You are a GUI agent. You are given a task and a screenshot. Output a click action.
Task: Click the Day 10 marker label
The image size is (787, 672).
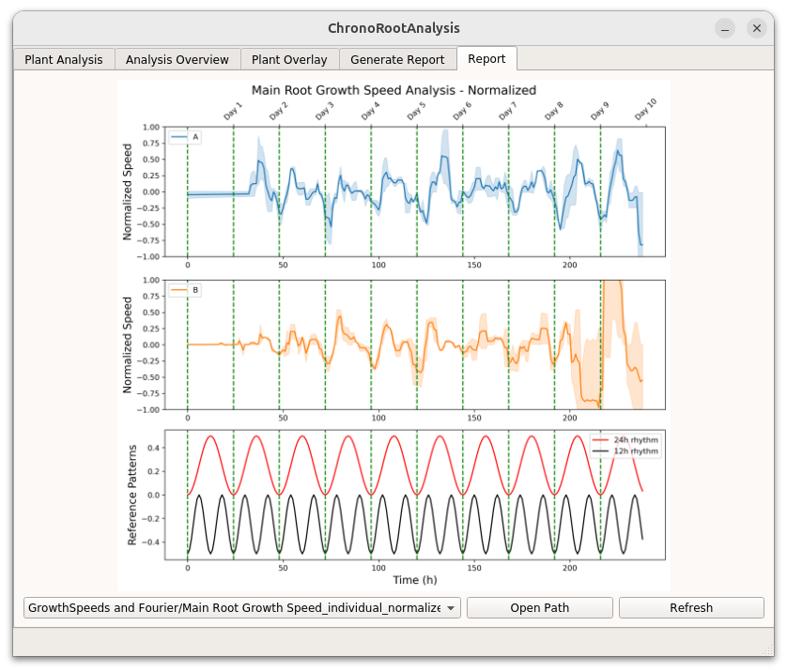[645, 109]
